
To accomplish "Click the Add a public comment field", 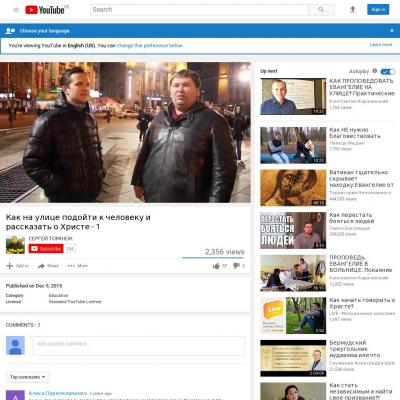I will [139, 346].
